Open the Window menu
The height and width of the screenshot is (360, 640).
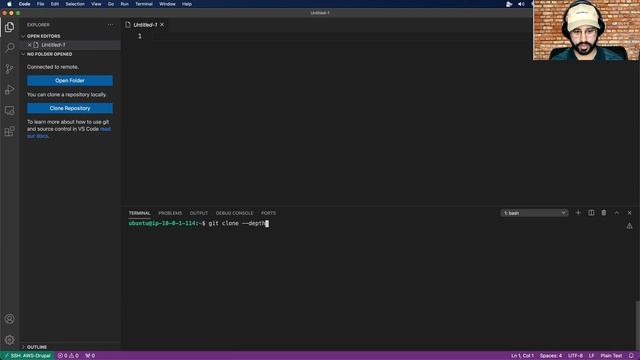pos(167,4)
